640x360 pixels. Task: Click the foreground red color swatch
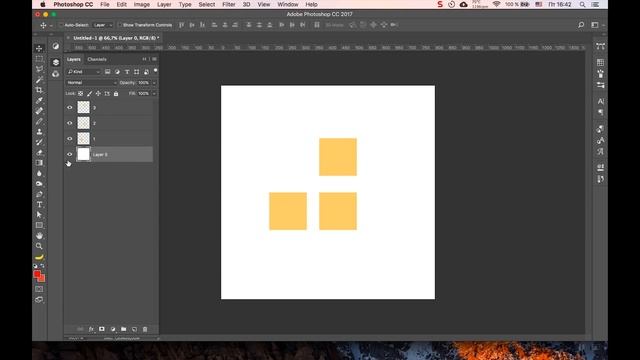coord(37,274)
